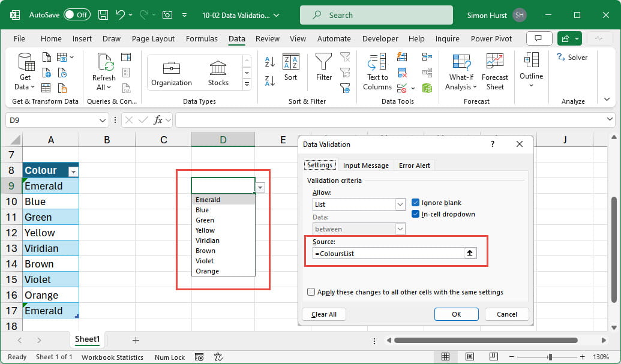621x364 pixels.
Task: Select the Organization data type
Action: click(172, 73)
